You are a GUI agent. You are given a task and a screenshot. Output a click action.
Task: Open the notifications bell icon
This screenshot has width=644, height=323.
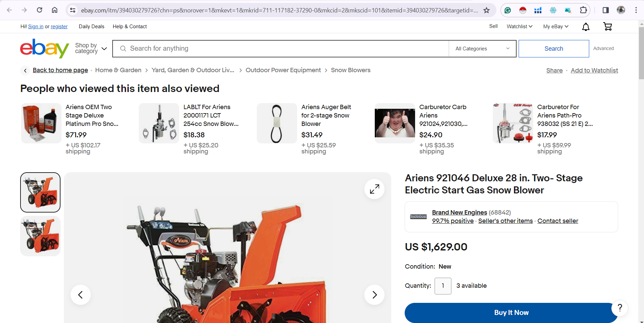tap(586, 27)
